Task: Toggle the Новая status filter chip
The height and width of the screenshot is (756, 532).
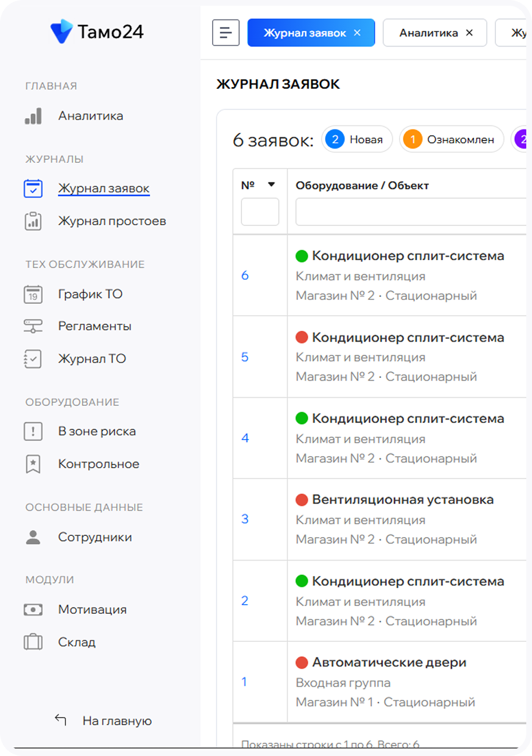Action: [x=357, y=139]
